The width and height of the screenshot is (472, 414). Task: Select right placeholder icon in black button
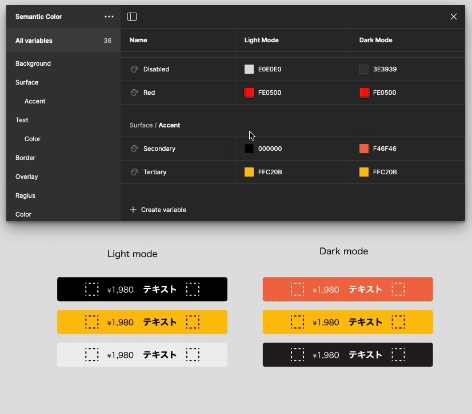[x=193, y=289]
